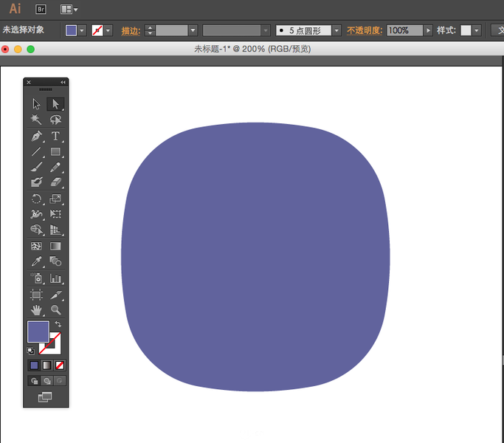Select the Column Graph tool
504x443 pixels.
[55, 278]
